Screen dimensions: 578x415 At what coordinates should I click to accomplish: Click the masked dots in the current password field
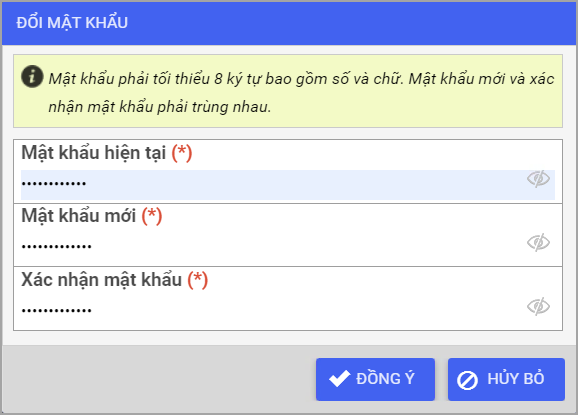point(54,183)
